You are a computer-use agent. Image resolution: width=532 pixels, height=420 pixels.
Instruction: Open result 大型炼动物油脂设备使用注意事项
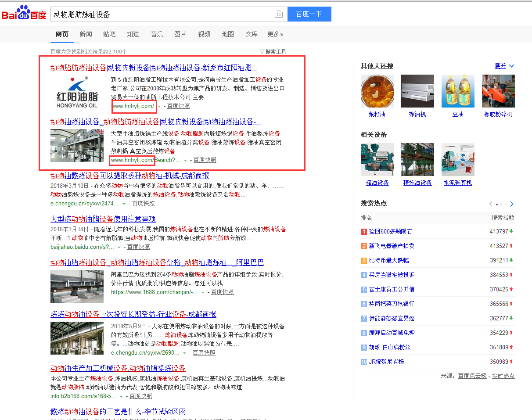(103, 219)
